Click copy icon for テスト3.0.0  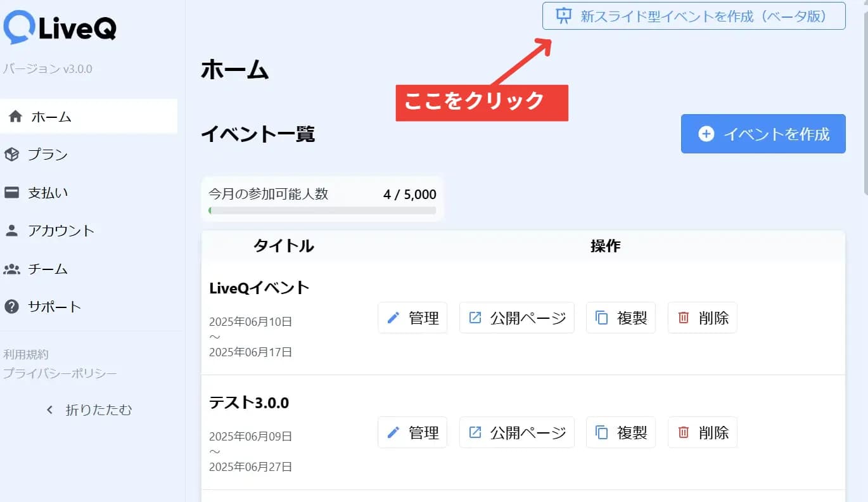(602, 432)
